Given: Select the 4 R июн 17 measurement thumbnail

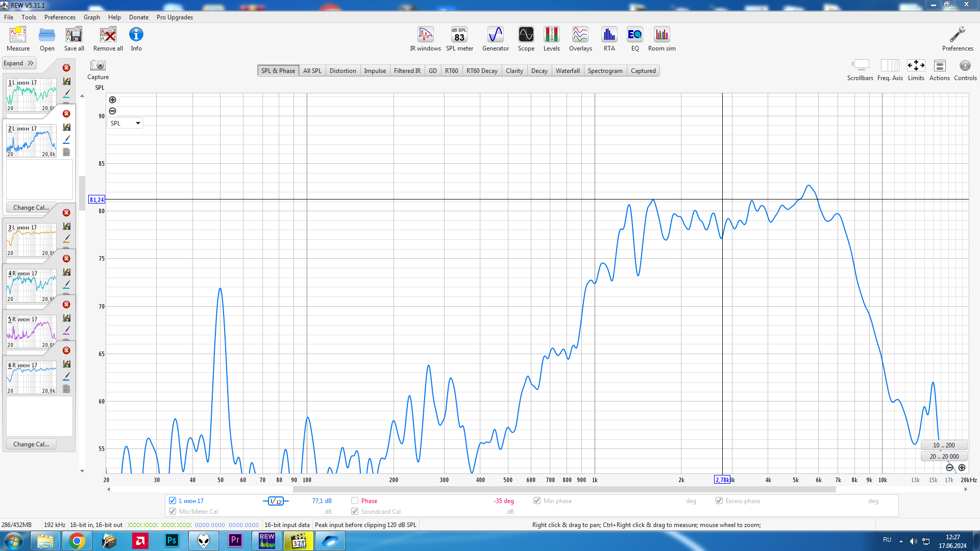Looking at the screenshot, I should 32,286.
